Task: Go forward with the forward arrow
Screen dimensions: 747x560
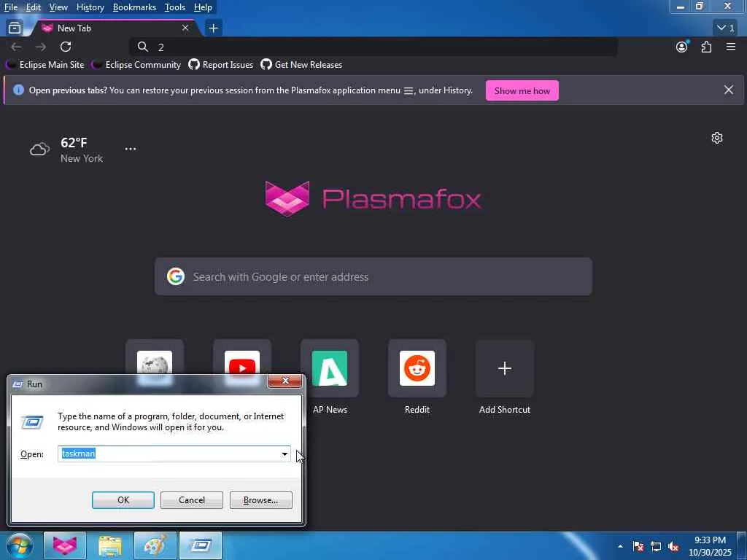Action: click(41, 47)
